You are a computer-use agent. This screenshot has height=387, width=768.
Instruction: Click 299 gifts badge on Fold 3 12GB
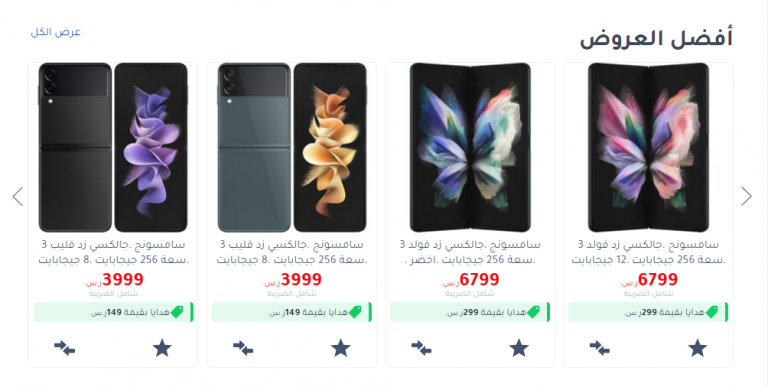[x=648, y=312]
